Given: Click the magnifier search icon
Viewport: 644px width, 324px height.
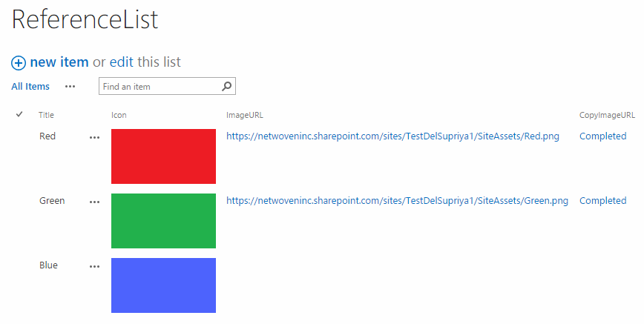Looking at the screenshot, I should (x=227, y=86).
